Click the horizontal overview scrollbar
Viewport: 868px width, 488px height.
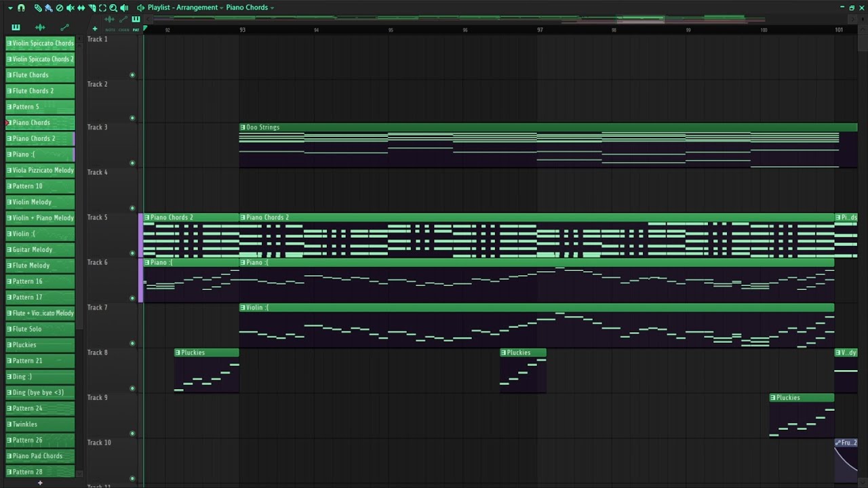(500, 18)
